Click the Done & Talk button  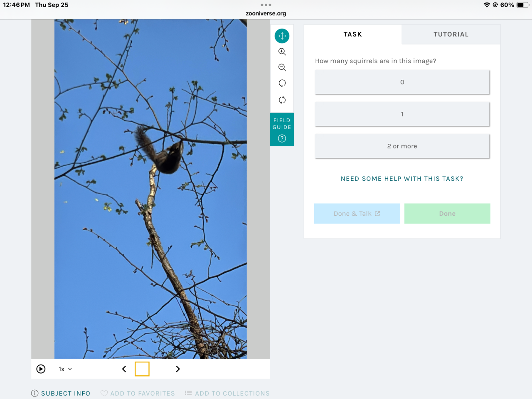pos(357,214)
